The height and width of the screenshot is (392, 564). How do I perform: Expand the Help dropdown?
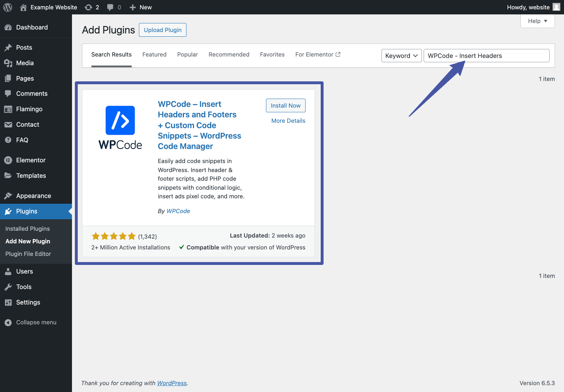tap(537, 21)
